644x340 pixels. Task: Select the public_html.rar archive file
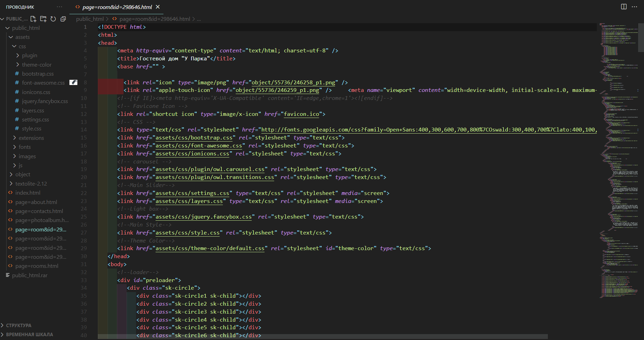point(30,275)
